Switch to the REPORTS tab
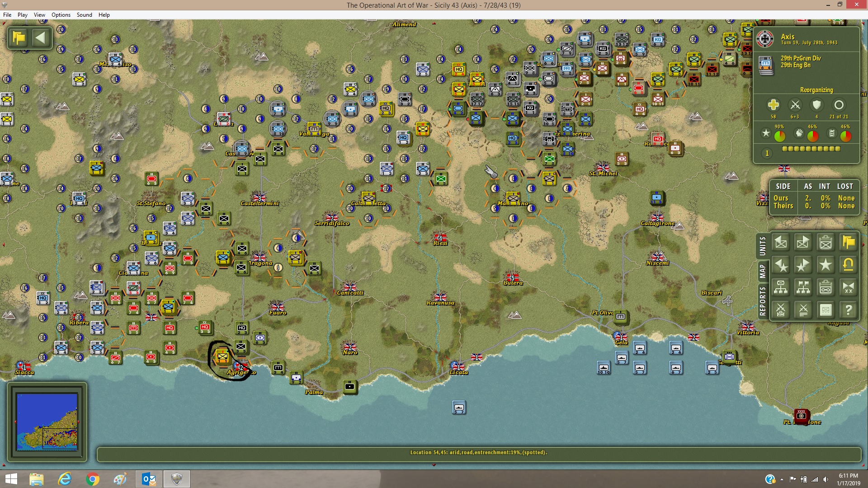The width and height of the screenshot is (868, 488). pyautogui.click(x=763, y=301)
